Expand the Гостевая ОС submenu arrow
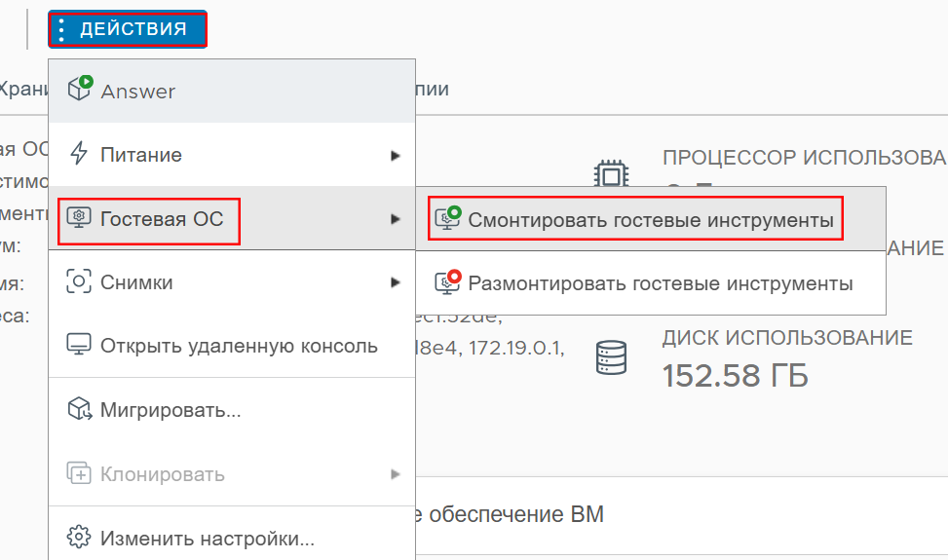Screen dimensions: 948x560 point(395,219)
